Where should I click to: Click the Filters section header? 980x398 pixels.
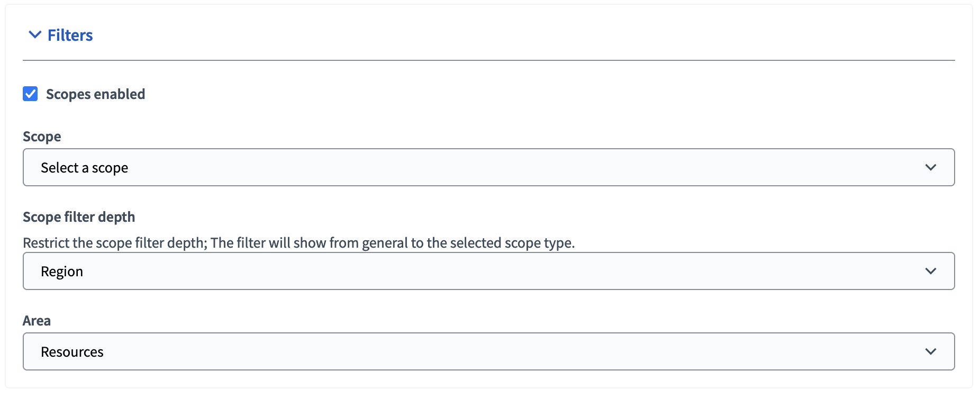70,34
